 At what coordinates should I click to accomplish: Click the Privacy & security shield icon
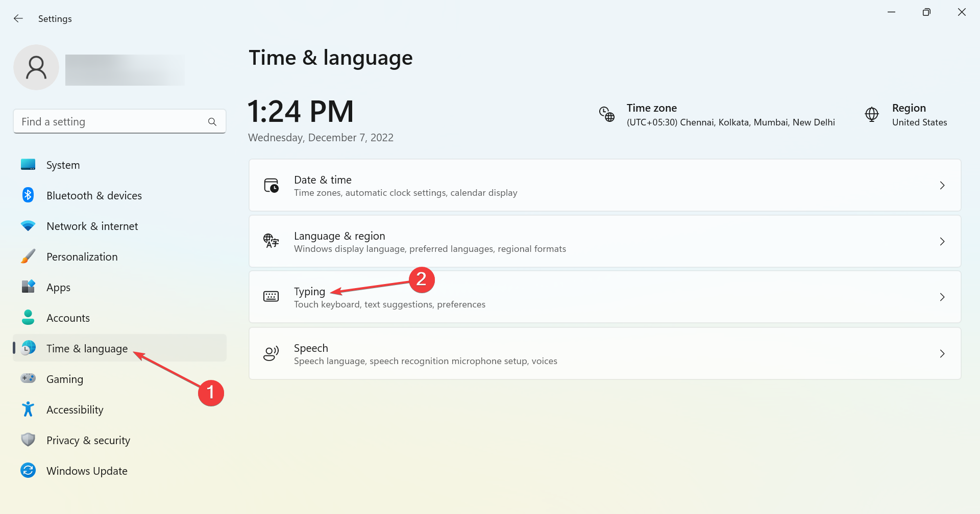pos(28,440)
